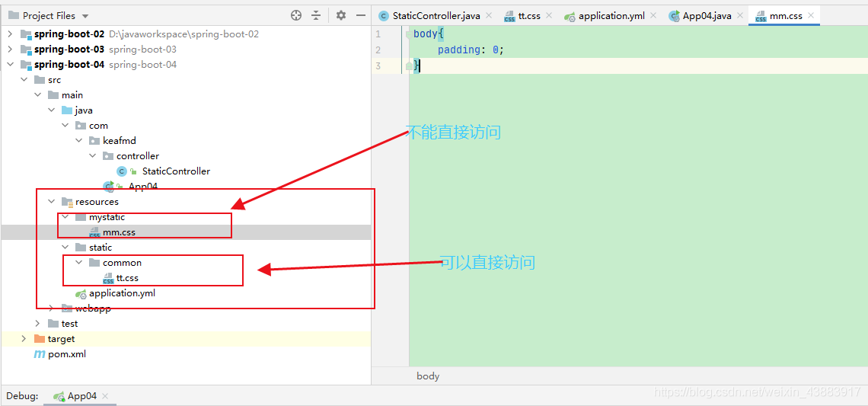
Task: Collapse the mystatic folder chevron
Action: pos(65,217)
